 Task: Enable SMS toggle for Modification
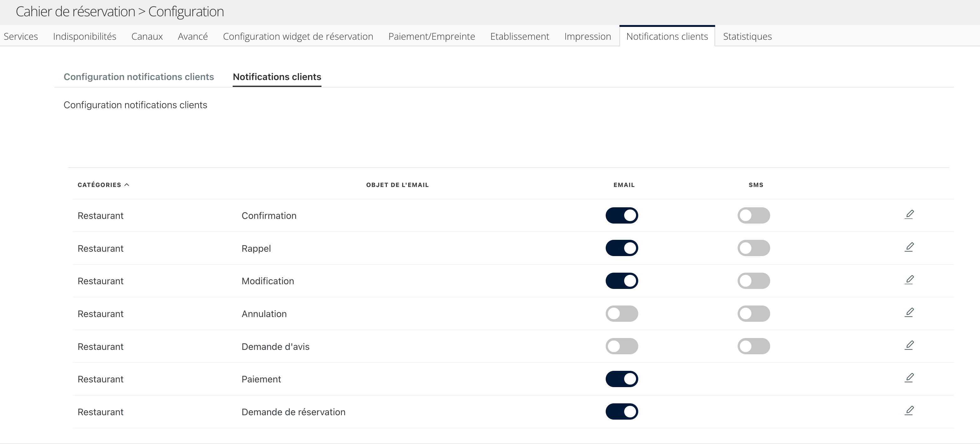(753, 281)
